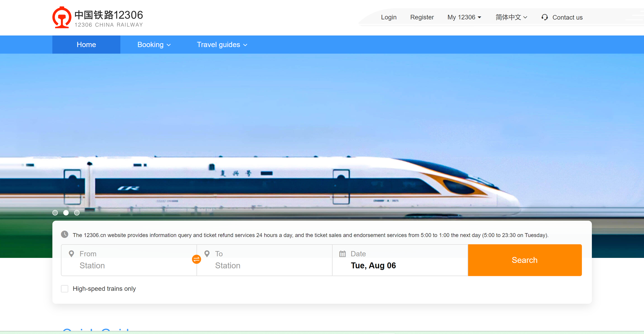The height and width of the screenshot is (334, 644).
Task: Open the Date calendar icon
Action: (x=343, y=254)
